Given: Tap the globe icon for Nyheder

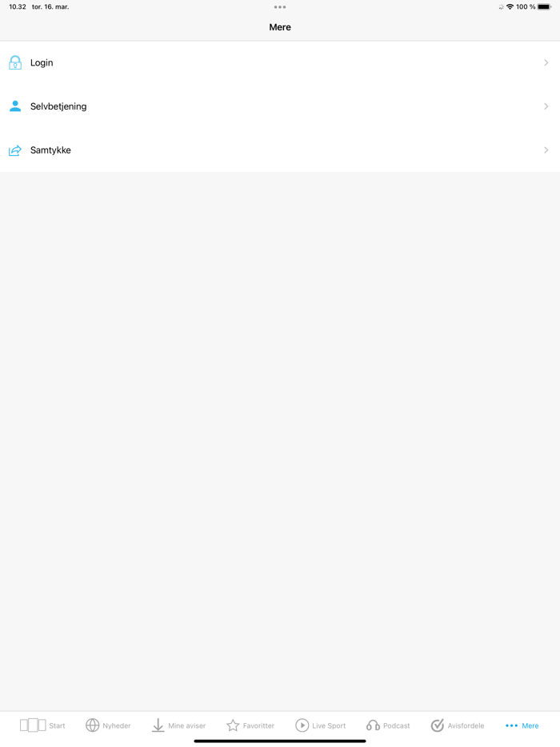Looking at the screenshot, I should point(93,725).
